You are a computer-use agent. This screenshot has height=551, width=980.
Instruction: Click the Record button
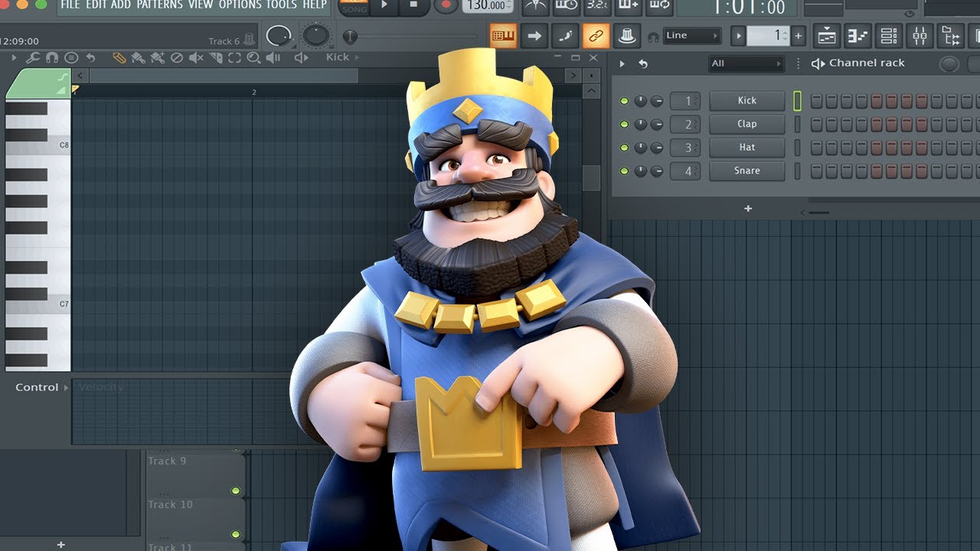pyautogui.click(x=445, y=5)
